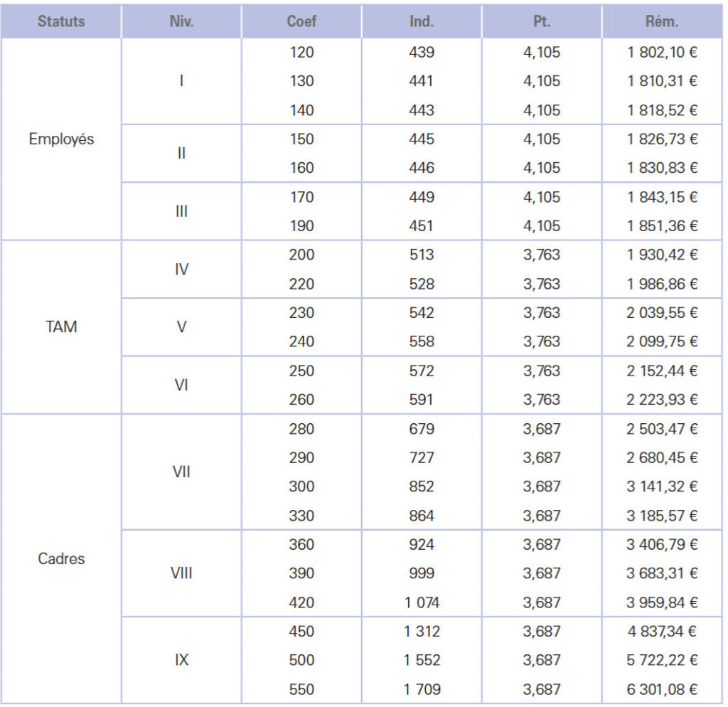Click remuneration 6 301,08 €

662,689
